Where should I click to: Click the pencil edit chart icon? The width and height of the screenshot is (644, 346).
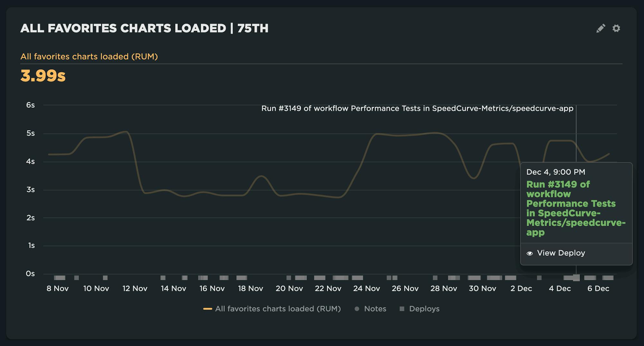tap(601, 28)
